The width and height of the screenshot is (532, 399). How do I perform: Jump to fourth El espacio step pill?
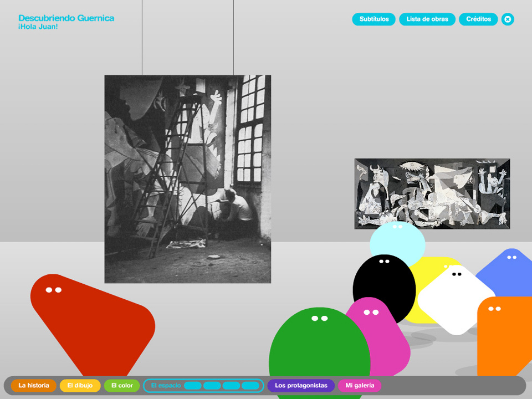click(250, 386)
